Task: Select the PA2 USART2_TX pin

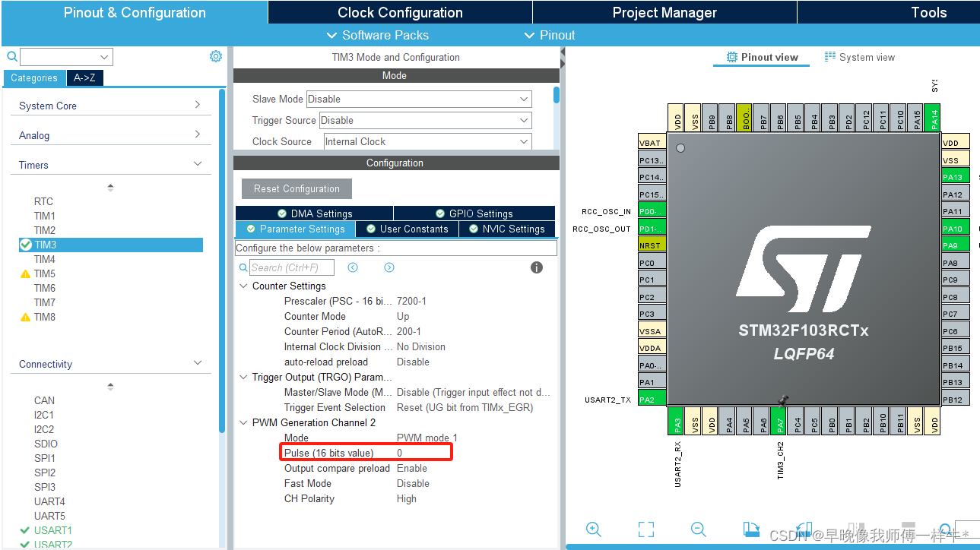Action: [x=652, y=399]
